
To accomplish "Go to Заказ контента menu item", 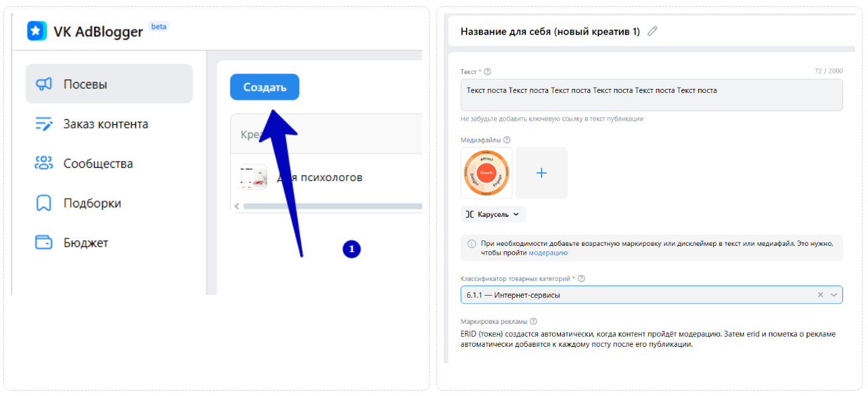I will [105, 124].
